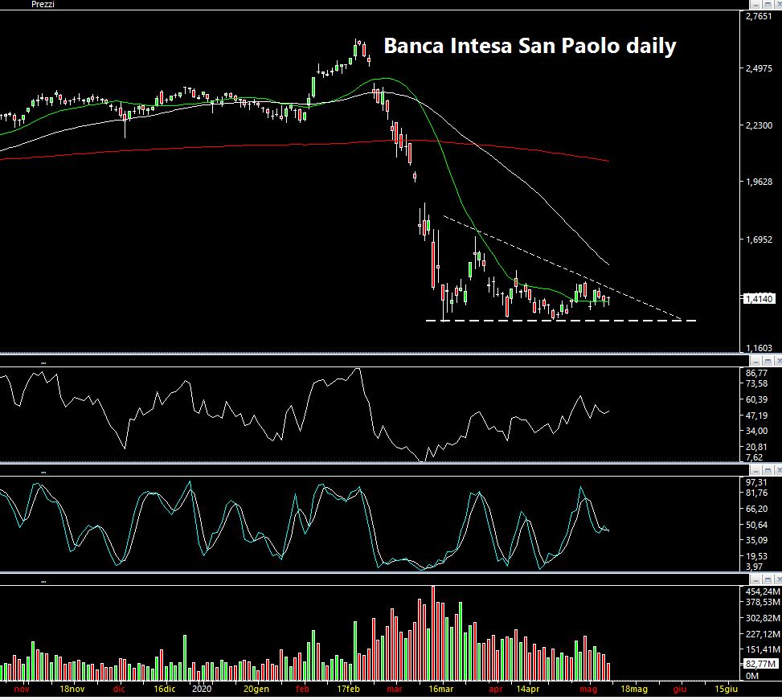Maximize the RSI indicator panel below prices
This screenshot has height=700, width=782.
[768, 361]
